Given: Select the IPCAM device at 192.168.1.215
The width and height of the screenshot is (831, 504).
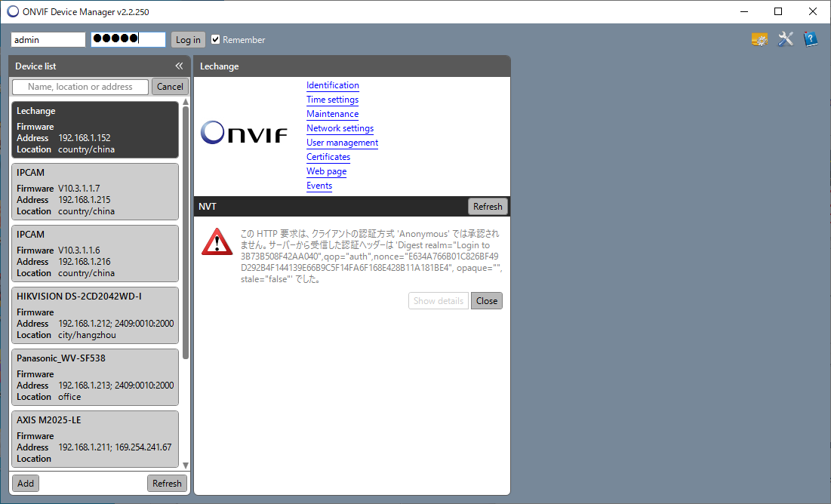Looking at the screenshot, I should 95,192.
